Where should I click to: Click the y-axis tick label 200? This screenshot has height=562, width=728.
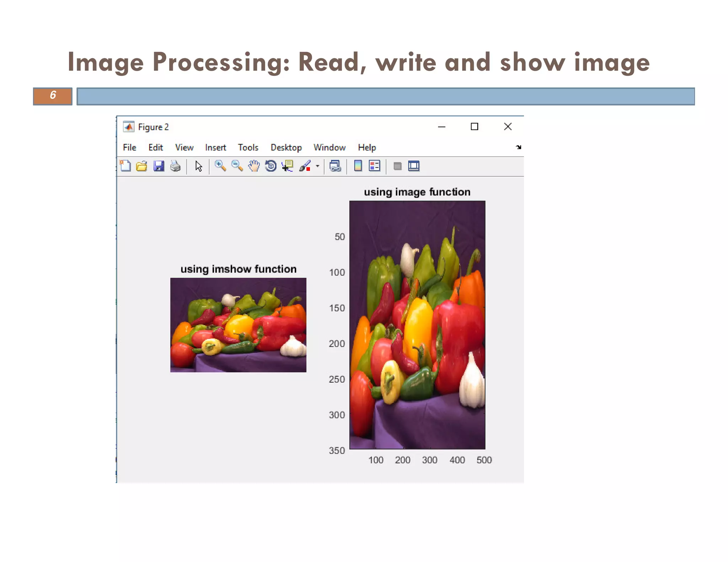(337, 344)
